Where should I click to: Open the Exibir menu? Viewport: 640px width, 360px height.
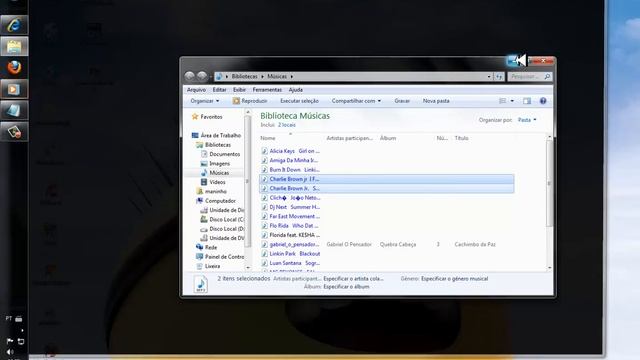coord(240,90)
